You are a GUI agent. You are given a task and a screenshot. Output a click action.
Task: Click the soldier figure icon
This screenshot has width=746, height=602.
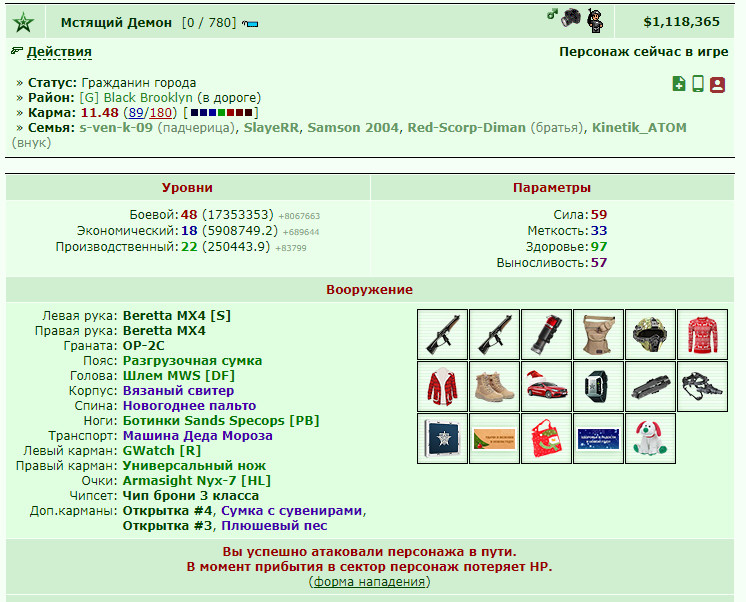(595, 21)
